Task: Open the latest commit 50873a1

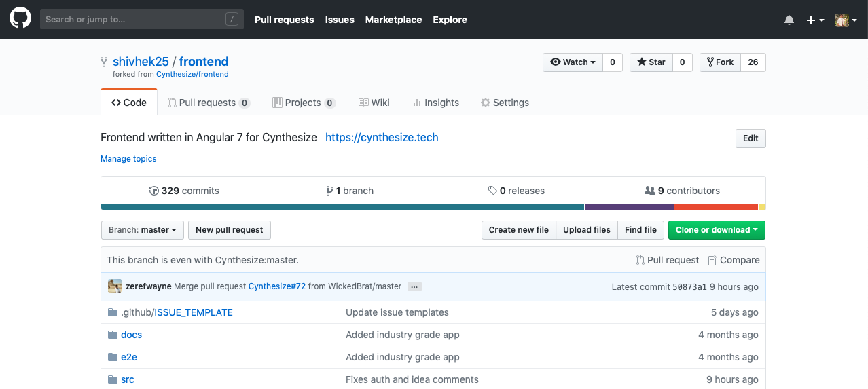Action: (x=689, y=287)
